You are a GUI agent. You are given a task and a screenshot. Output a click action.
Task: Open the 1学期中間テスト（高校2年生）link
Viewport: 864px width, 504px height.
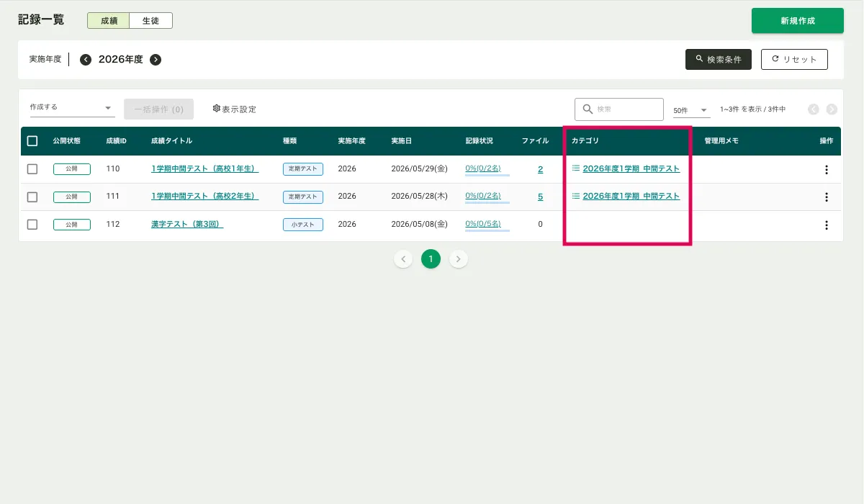coord(204,197)
